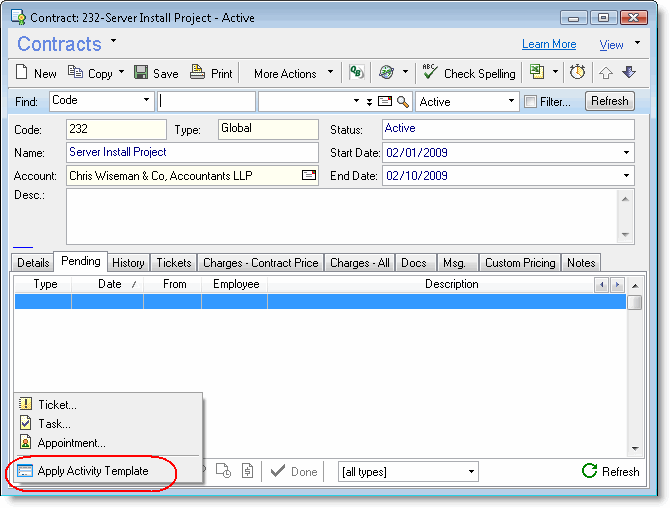Select Apply Activity Template menu item

pyautogui.click(x=93, y=471)
